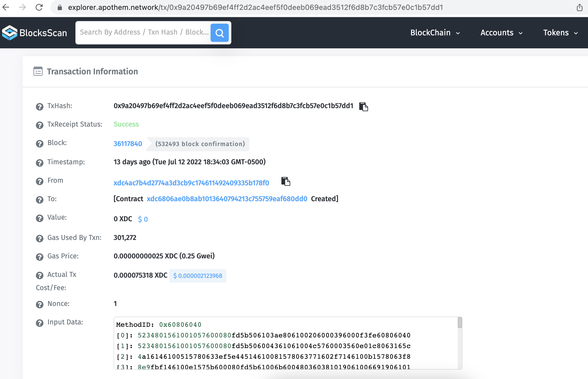Open block 36117840 link

coord(128,144)
